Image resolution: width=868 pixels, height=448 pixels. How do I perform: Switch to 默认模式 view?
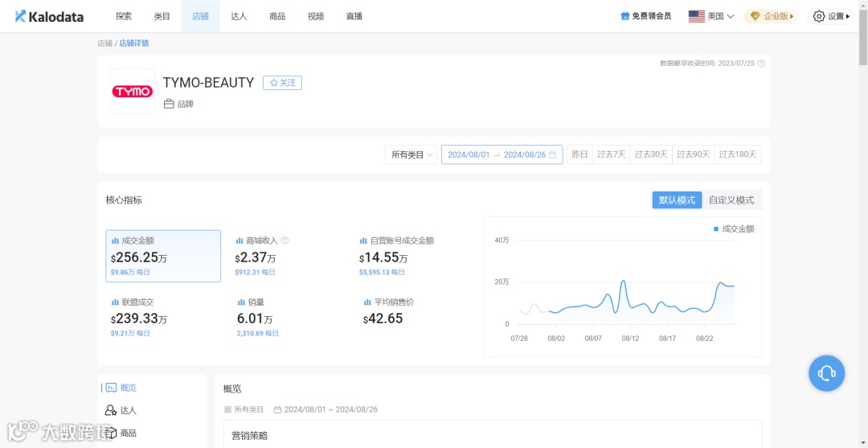pyautogui.click(x=677, y=200)
